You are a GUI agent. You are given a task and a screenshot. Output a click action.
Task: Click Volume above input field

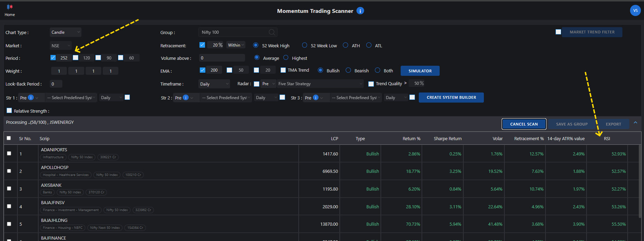pyautogui.click(x=222, y=58)
